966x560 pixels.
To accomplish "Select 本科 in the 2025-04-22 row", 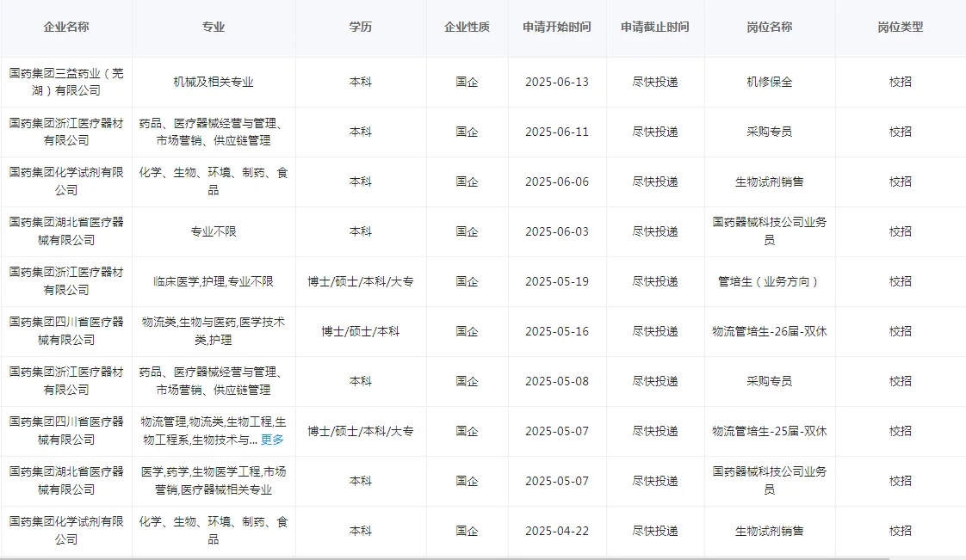I will tap(361, 531).
